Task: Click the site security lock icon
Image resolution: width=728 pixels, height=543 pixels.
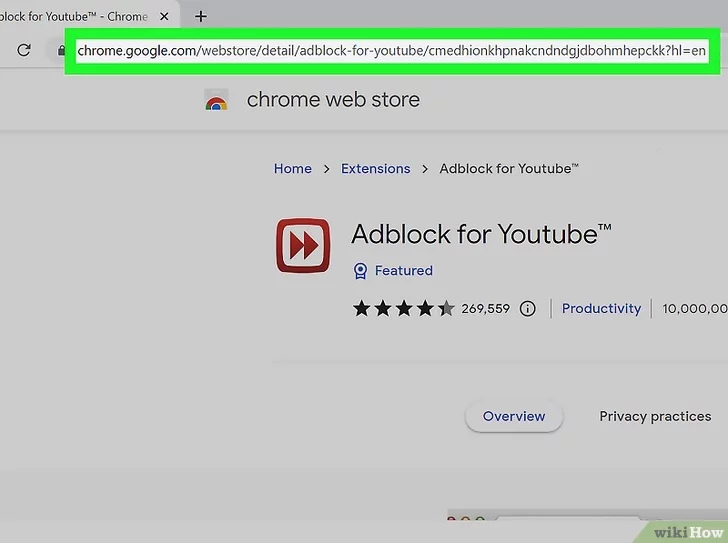Action: click(x=60, y=50)
